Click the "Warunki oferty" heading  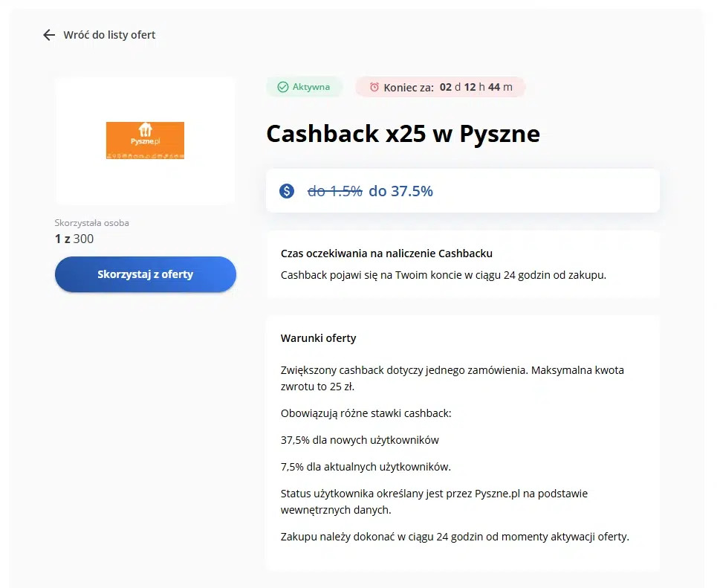point(319,338)
